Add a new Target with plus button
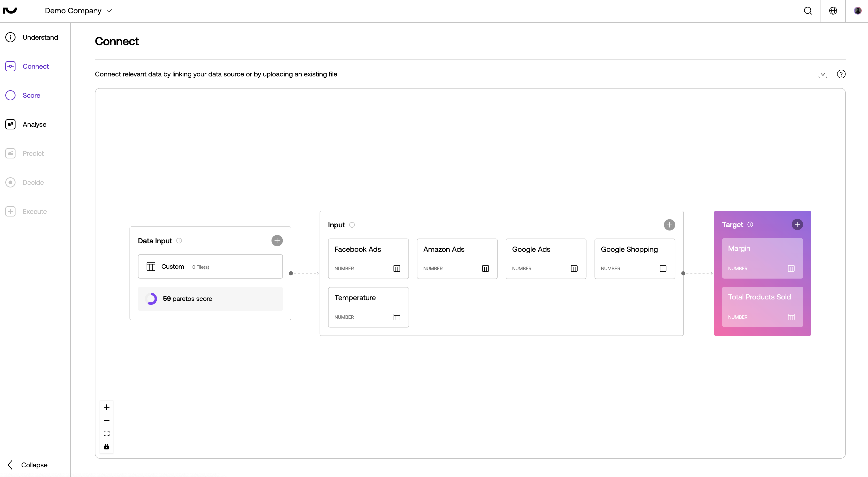The image size is (868, 477). pos(797,224)
